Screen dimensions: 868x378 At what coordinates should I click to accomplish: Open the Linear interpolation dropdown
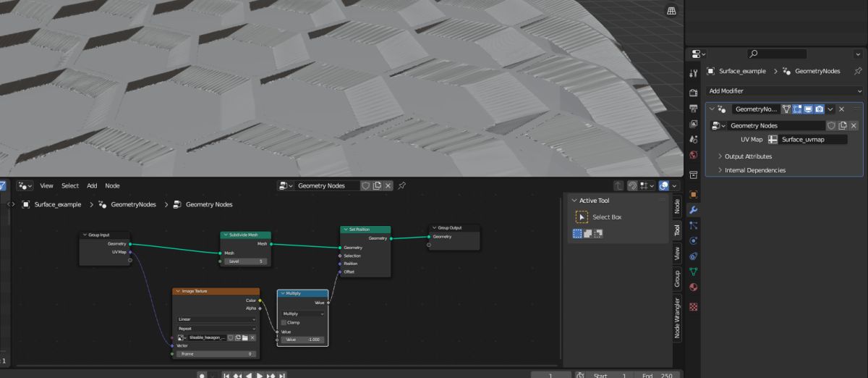pyautogui.click(x=216, y=319)
